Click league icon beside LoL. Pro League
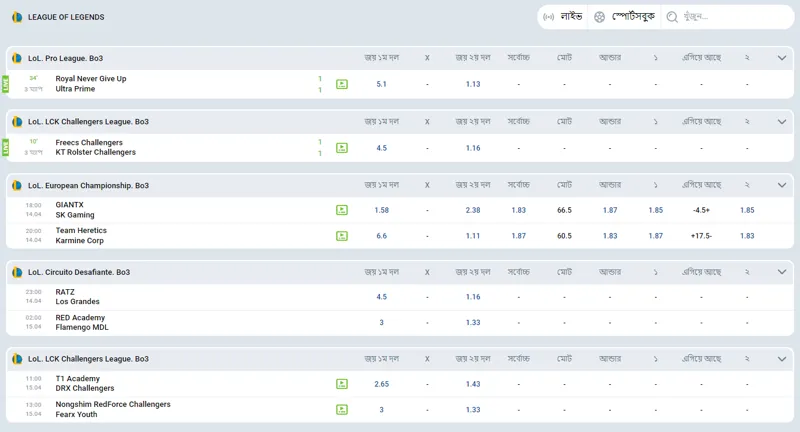This screenshot has width=800, height=432. tap(17, 58)
